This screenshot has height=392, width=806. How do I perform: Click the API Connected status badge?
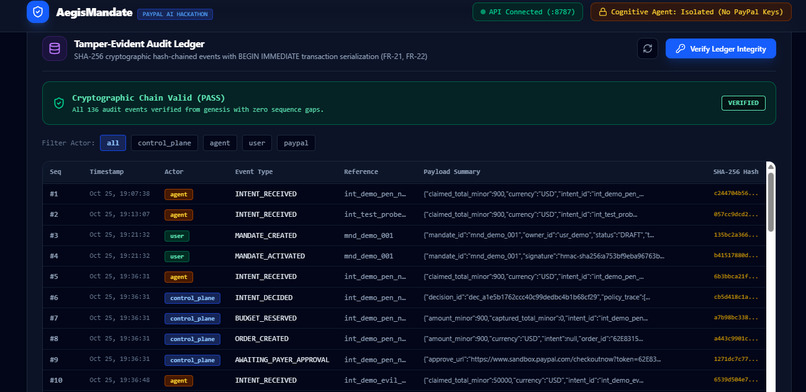(527, 12)
